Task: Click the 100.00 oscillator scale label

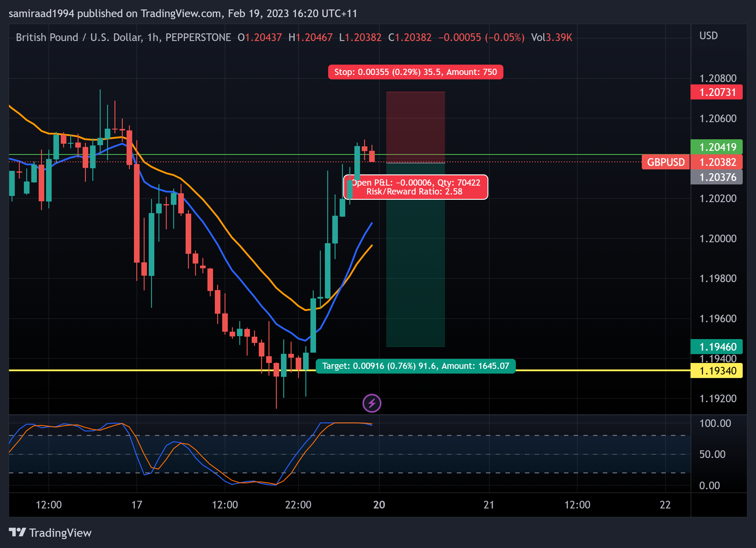Action: [715, 423]
